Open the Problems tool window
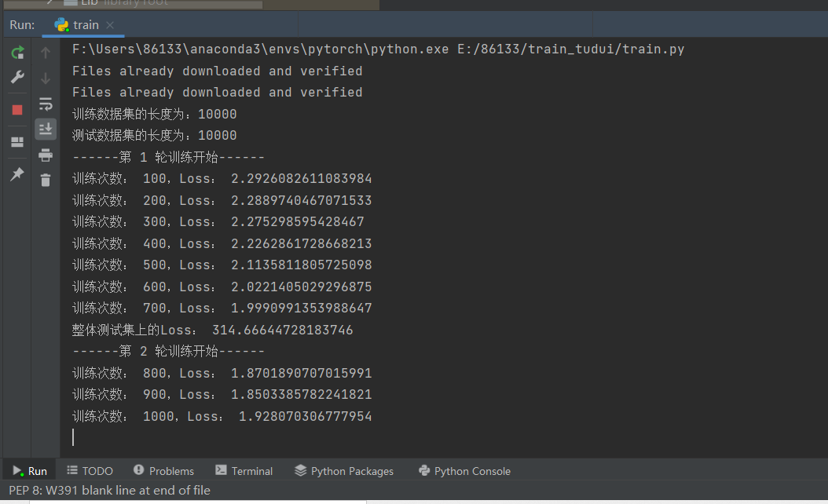Screen dimensions: 828x504 163,471
